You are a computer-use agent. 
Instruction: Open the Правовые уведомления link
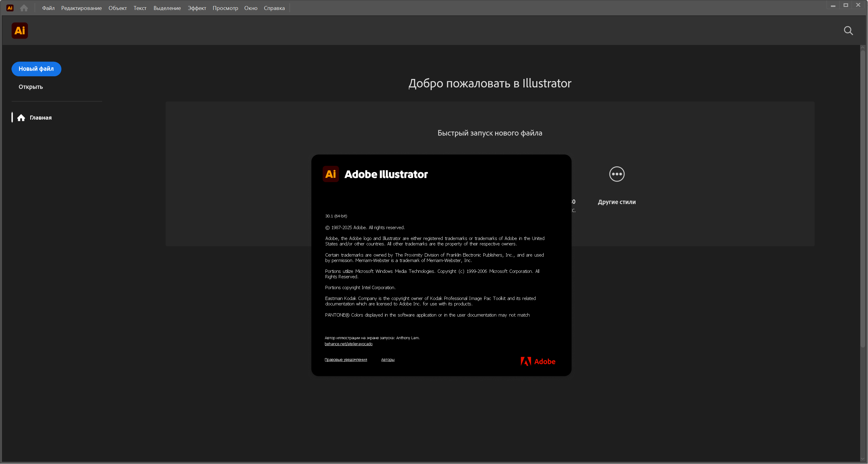346,360
